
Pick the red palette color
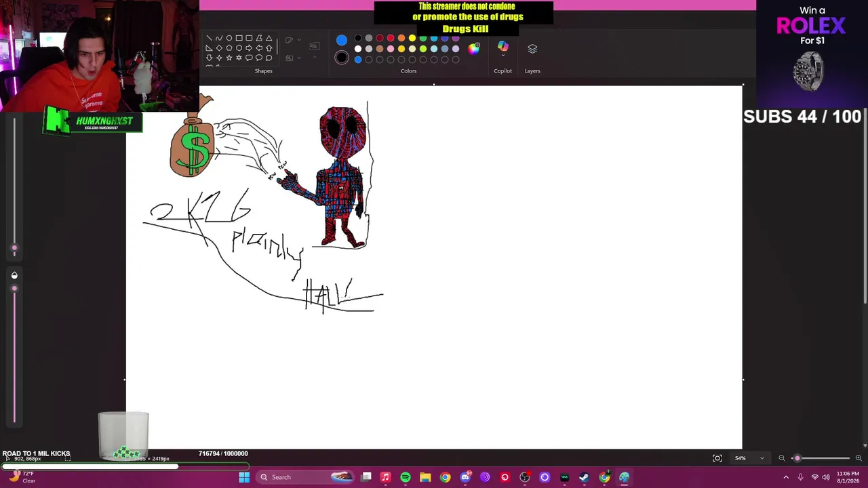[391, 38]
